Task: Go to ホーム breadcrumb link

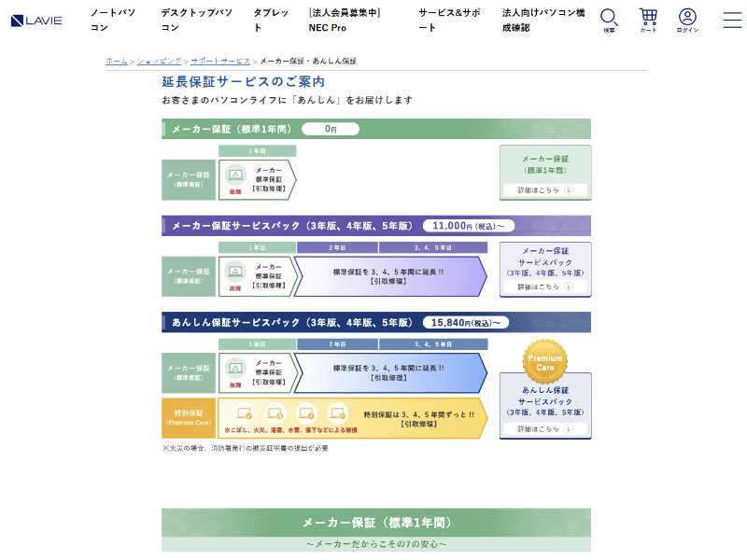Action: 116,61
